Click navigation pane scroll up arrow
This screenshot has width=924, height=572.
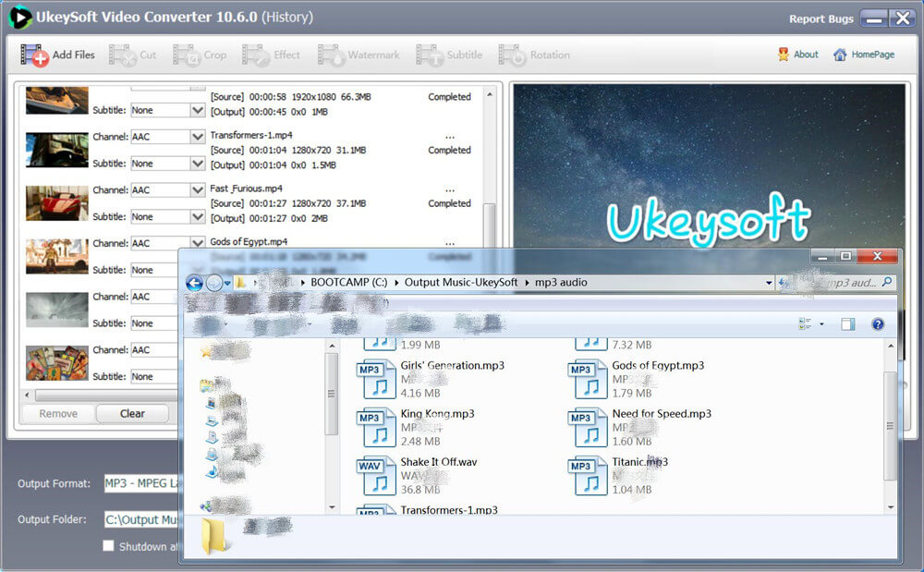332,346
